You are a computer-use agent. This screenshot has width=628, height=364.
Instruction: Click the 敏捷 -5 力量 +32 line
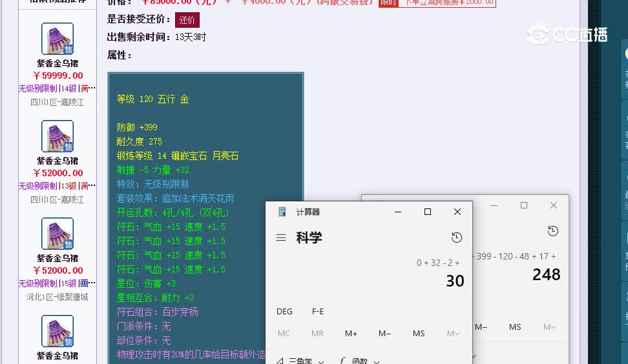(x=152, y=170)
